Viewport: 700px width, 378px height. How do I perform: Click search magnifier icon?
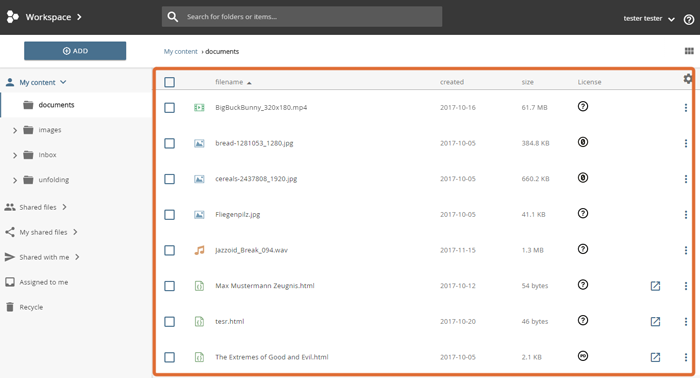[173, 17]
